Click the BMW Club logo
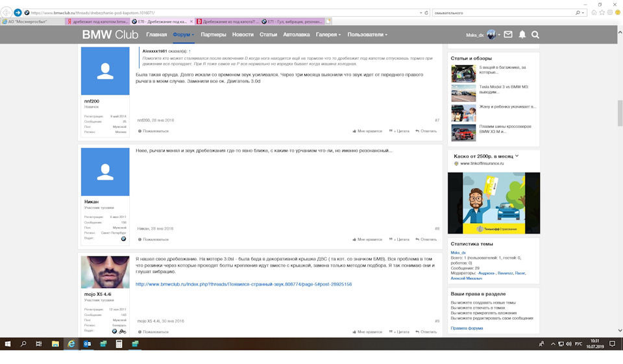Viewport: 623px width, 364px height. point(110,34)
